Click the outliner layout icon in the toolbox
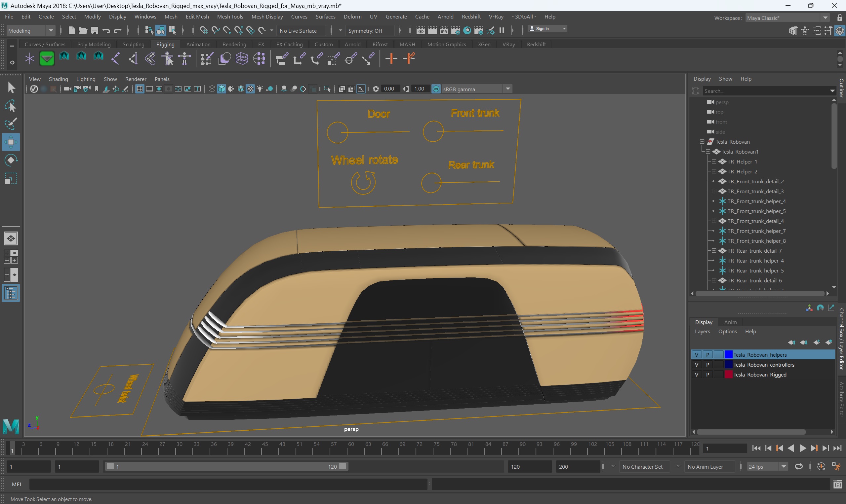The height and width of the screenshot is (504, 846). (x=11, y=293)
